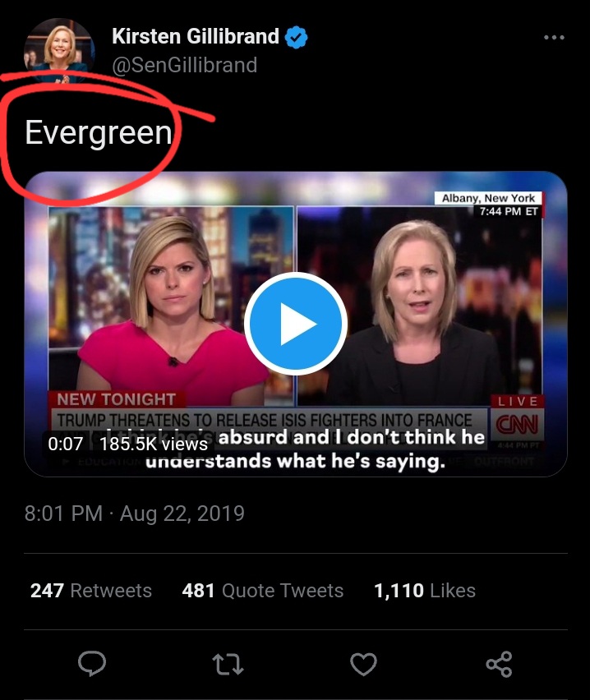View the 247 Retweets list
This screenshot has height=700, width=590.
(91, 591)
